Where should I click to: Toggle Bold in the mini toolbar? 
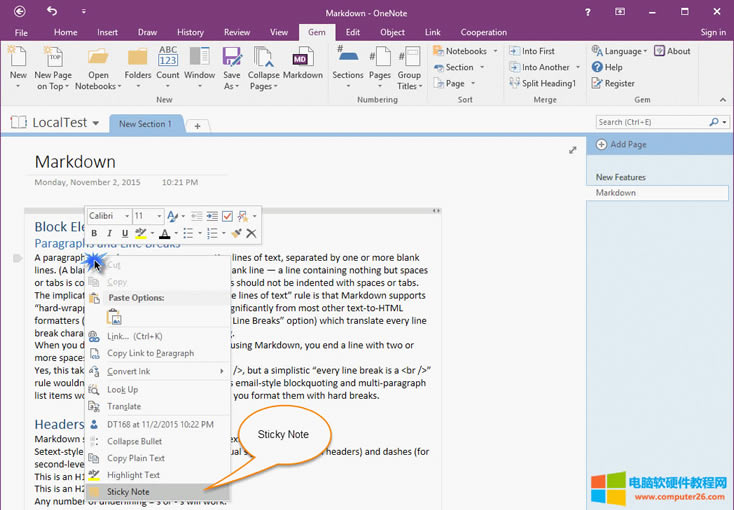94,233
